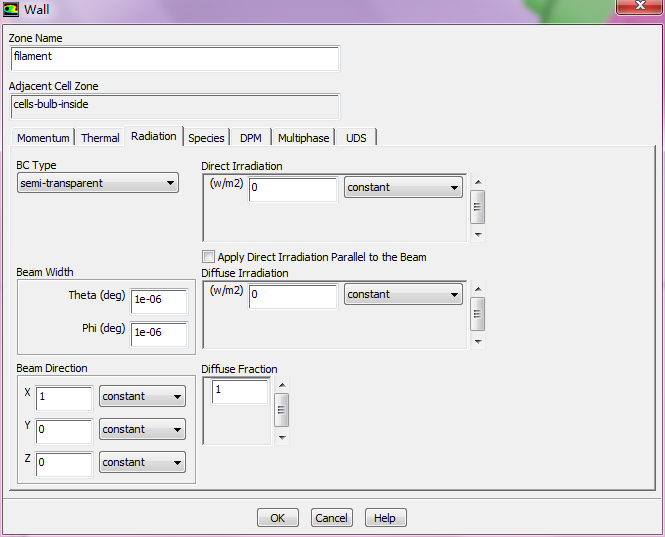
Task: Open Help for the Wall dialog
Action: click(385, 518)
